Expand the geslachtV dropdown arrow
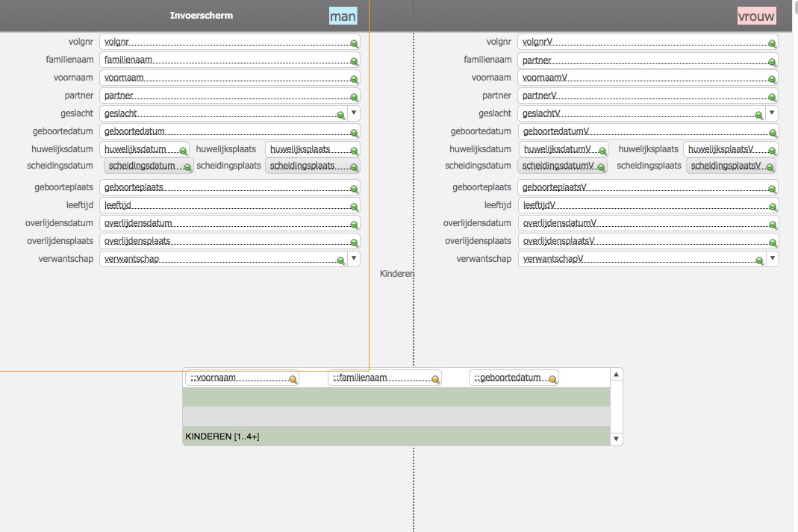 [x=772, y=113]
